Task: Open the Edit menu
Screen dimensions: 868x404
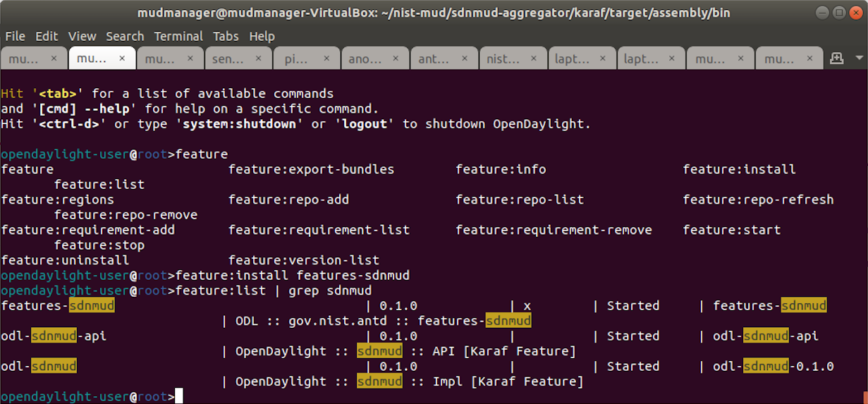Action: click(47, 36)
